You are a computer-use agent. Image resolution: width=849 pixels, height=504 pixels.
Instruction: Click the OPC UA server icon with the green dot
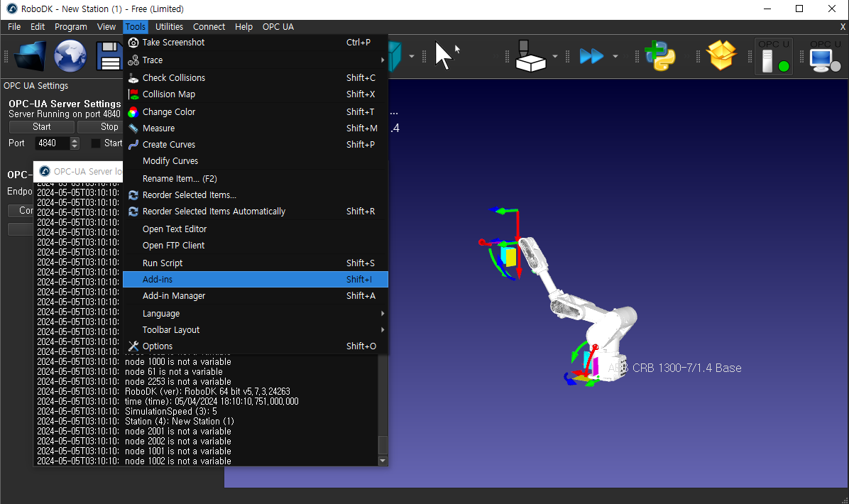click(774, 56)
